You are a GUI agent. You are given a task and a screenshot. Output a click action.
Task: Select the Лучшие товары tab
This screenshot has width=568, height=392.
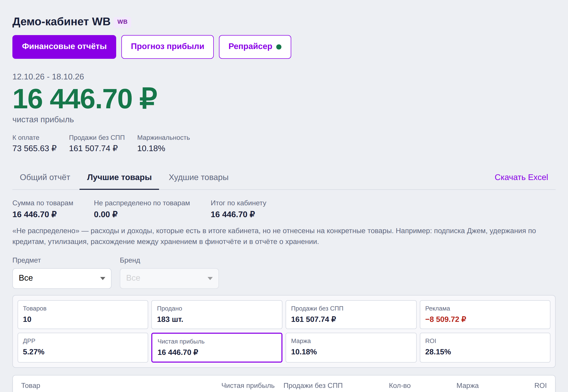pyautogui.click(x=119, y=177)
